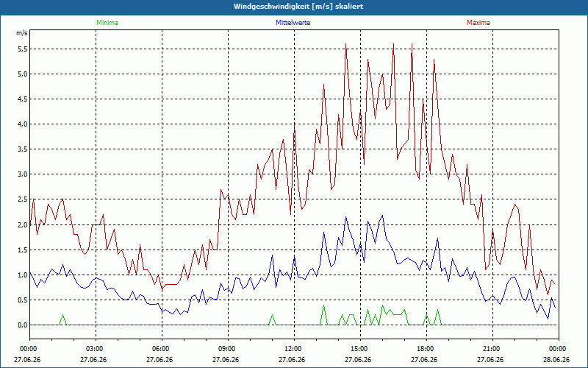The height and width of the screenshot is (368, 588).
Task: Click the 21:00 time axis label
Action: pos(492,349)
